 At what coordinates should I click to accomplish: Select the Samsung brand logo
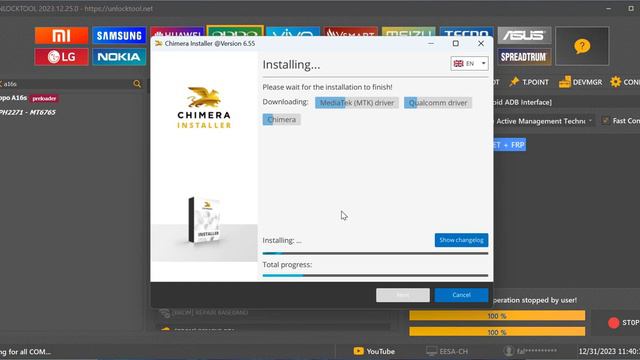pos(119,36)
